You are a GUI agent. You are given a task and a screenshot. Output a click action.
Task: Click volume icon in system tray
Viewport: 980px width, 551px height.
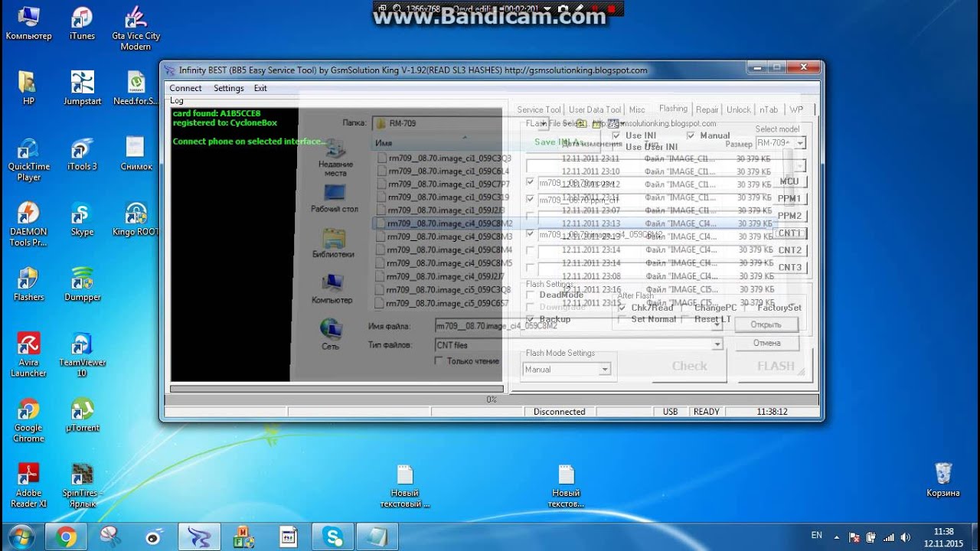click(906, 537)
